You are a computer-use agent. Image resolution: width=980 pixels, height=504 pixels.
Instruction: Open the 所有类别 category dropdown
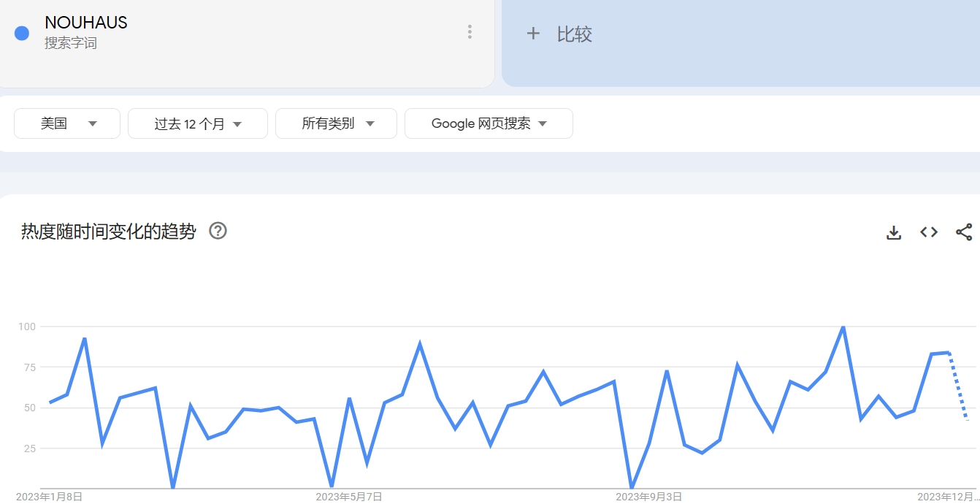coord(336,123)
